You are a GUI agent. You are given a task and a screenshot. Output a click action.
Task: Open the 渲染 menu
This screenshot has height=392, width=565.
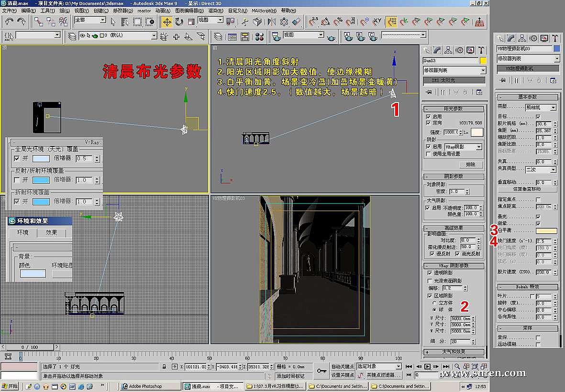215,10
